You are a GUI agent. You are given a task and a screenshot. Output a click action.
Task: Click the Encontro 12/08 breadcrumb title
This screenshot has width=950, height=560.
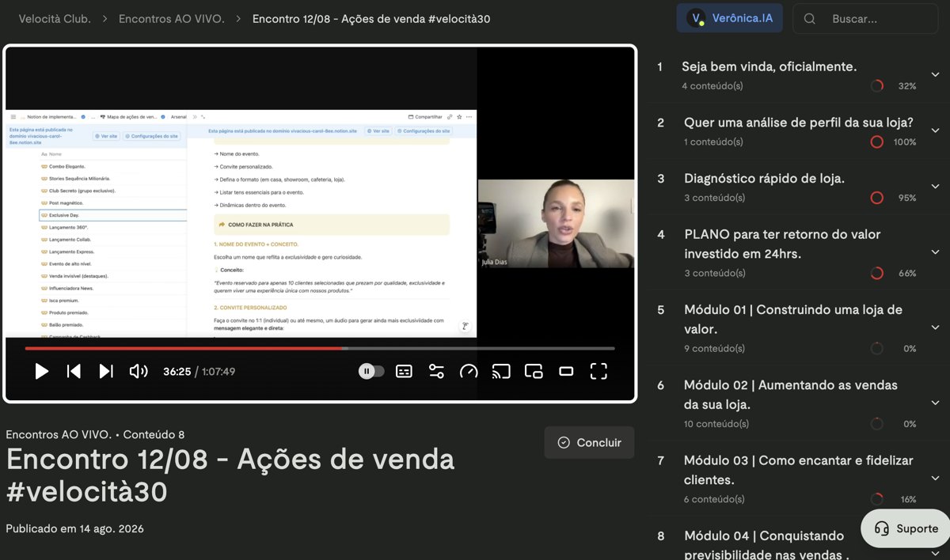point(371,18)
